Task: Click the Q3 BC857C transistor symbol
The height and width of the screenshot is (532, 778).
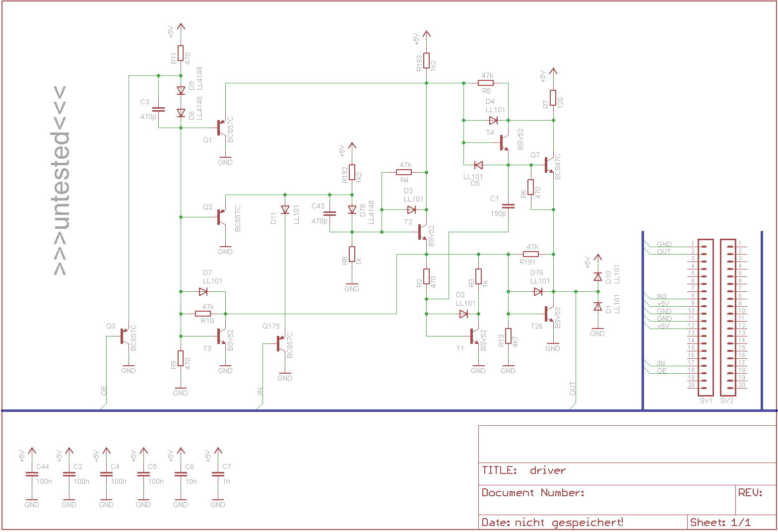Action: click(125, 336)
